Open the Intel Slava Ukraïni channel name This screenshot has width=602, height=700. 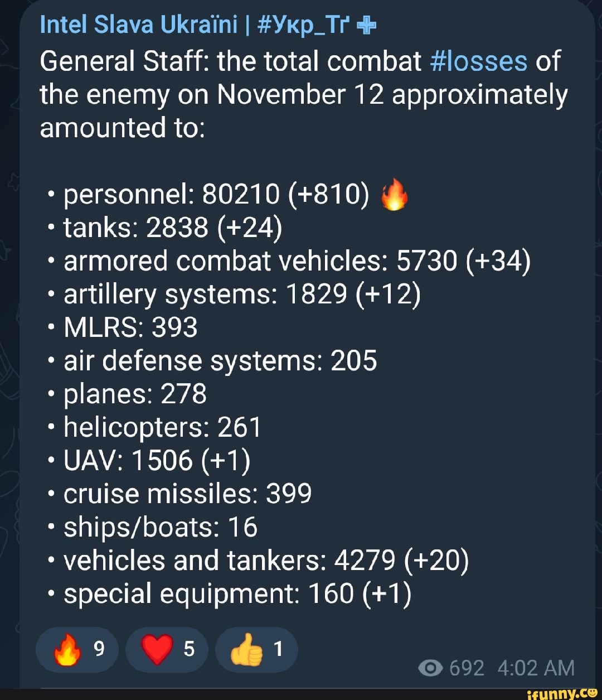[138, 25]
